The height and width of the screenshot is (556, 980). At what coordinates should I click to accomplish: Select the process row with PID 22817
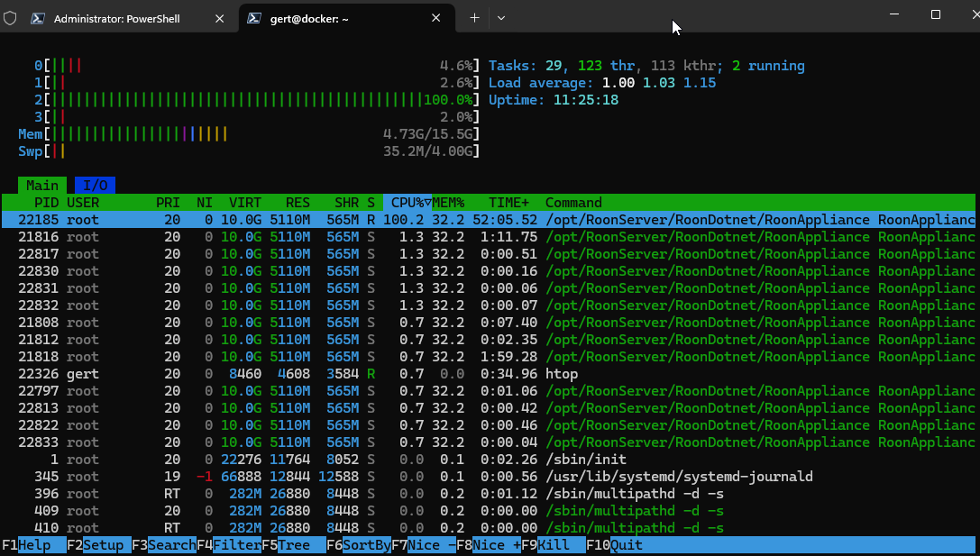pos(488,254)
